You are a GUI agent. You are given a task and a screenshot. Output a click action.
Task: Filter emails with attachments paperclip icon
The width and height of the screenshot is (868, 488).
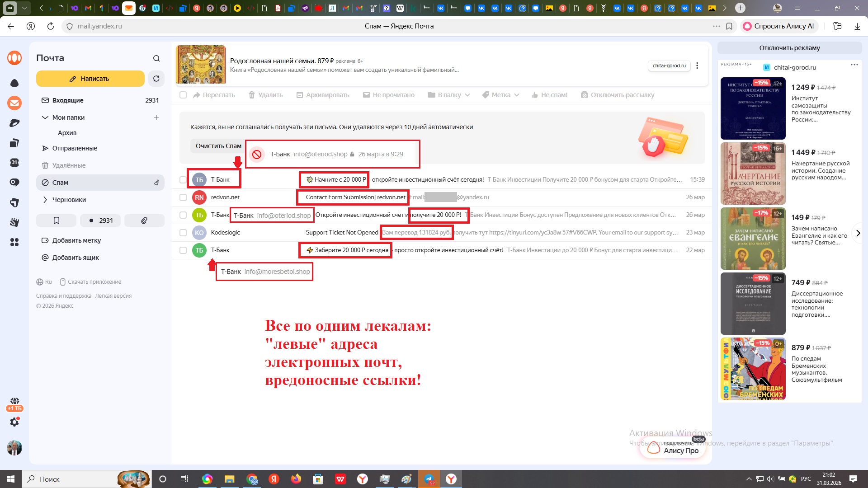pos(144,221)
